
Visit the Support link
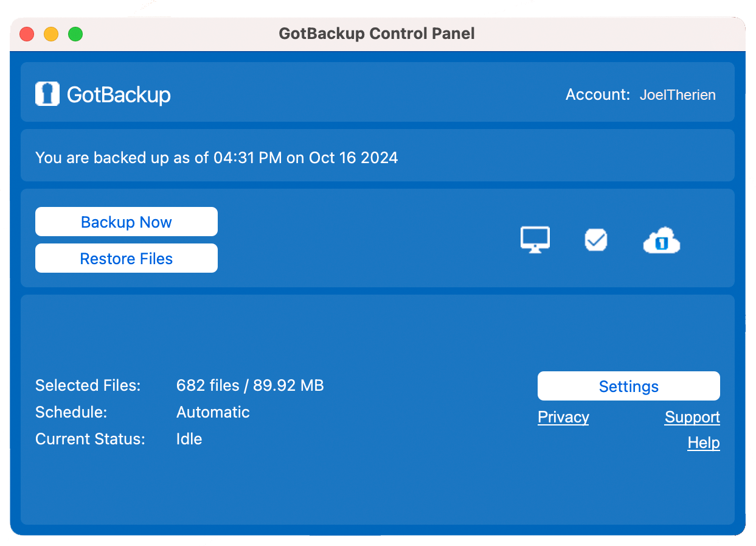(692, 417)
